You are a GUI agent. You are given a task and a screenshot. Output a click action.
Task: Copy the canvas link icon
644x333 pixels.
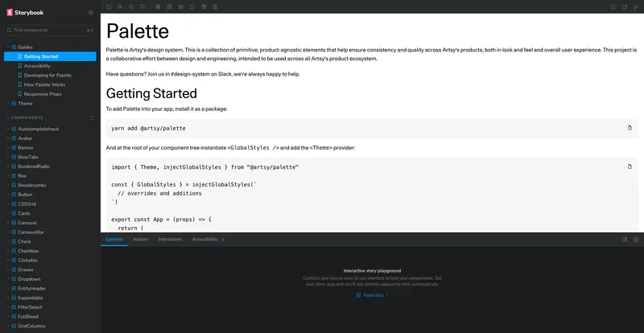(x=636, y=6)
